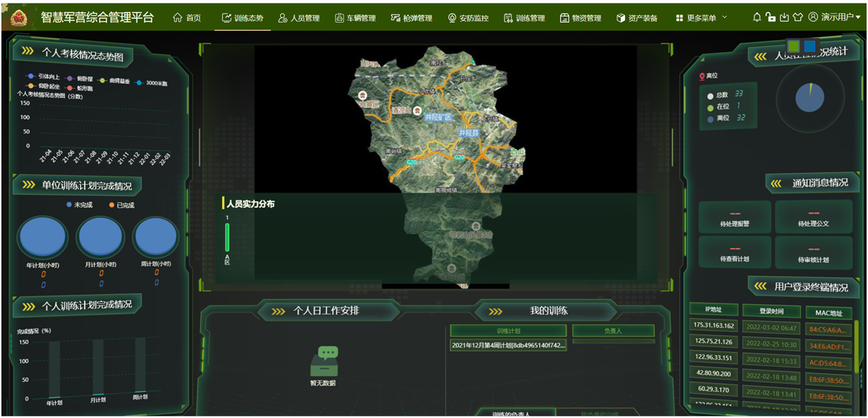Viewport: 868px width, 418px height.
Task: Expand the 更多菜单 dropdown
Action: pos(701,18)
